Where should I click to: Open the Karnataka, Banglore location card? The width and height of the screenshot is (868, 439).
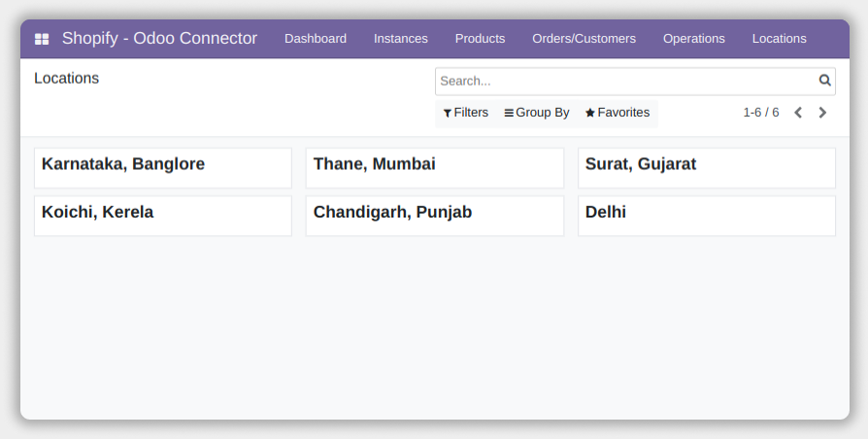click(x=163, y=168)
